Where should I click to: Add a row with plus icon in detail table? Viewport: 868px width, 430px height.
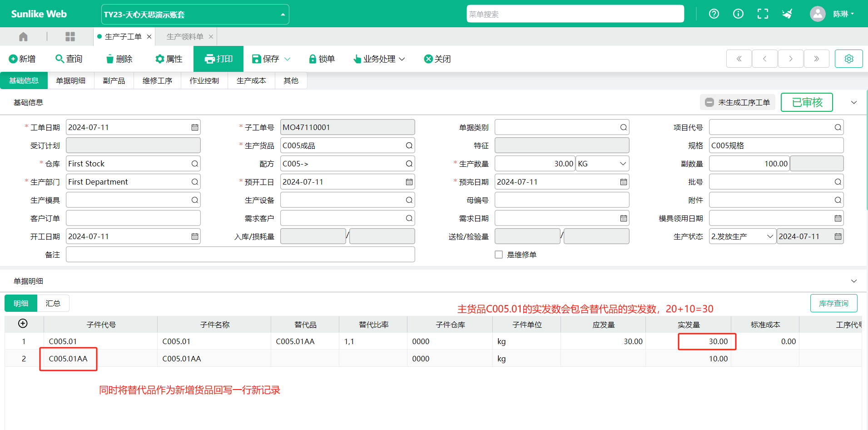(23, 323)
